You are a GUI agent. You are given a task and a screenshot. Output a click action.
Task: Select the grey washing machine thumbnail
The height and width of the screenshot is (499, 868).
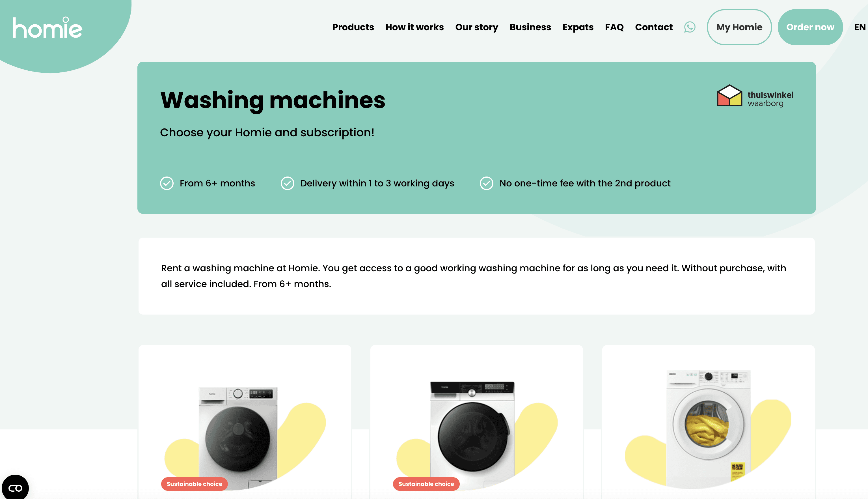(x=238, y=435)
